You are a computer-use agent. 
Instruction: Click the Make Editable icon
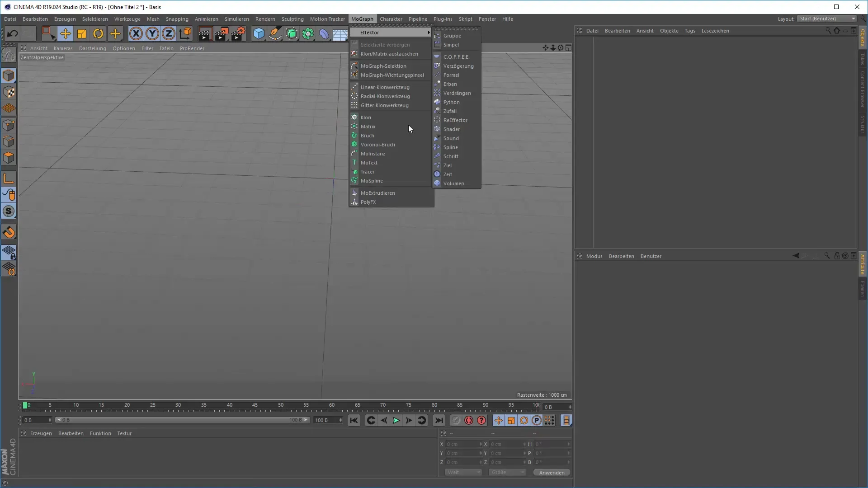[x=9, y=55]
